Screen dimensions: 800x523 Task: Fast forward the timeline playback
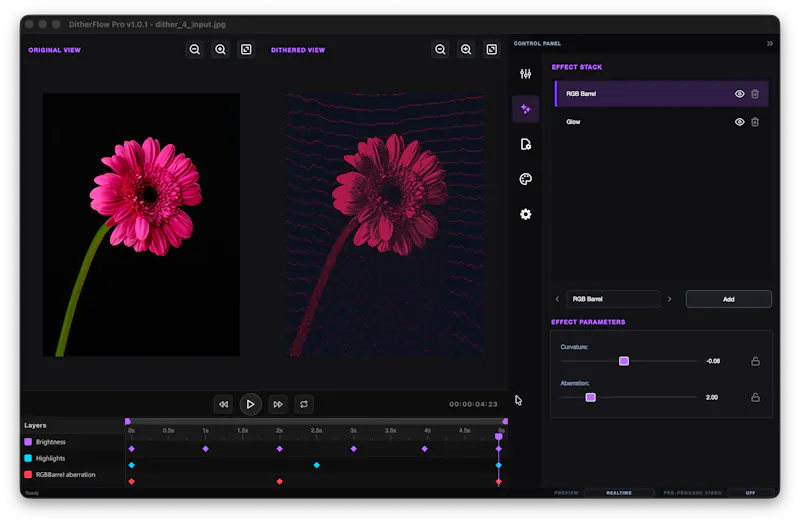point(278,405)
